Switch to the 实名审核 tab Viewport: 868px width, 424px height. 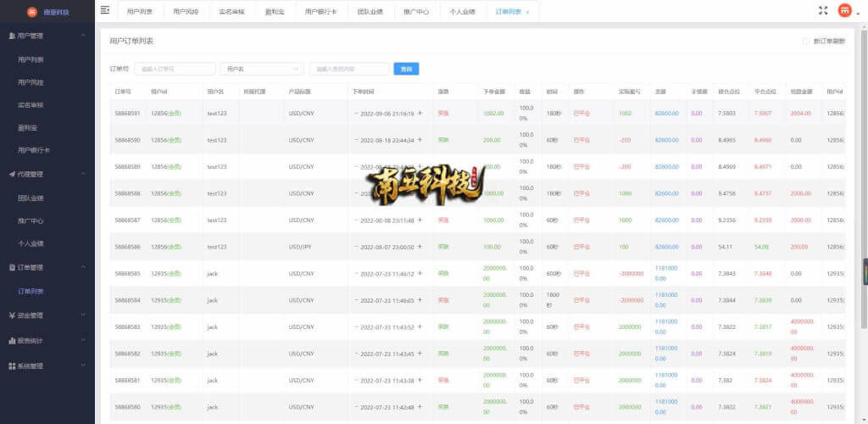pos(232,12)
